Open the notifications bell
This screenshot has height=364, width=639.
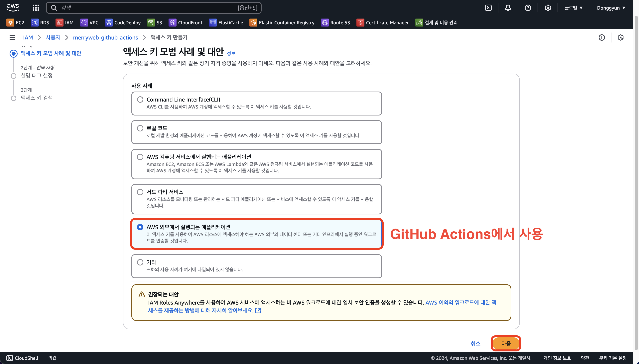[508, 8]
